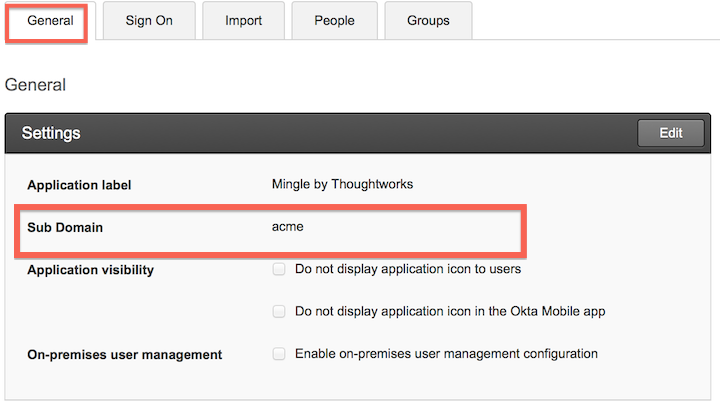Switch to the General tab
This screenshot has height=401, width=720.
[50, 21]
